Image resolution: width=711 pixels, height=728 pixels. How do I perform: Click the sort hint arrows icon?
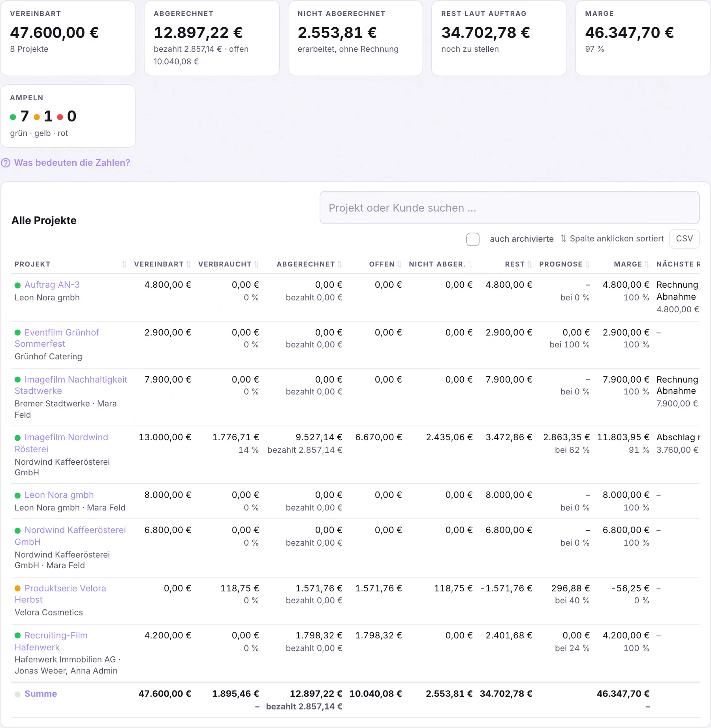click(x=563, y=238)
